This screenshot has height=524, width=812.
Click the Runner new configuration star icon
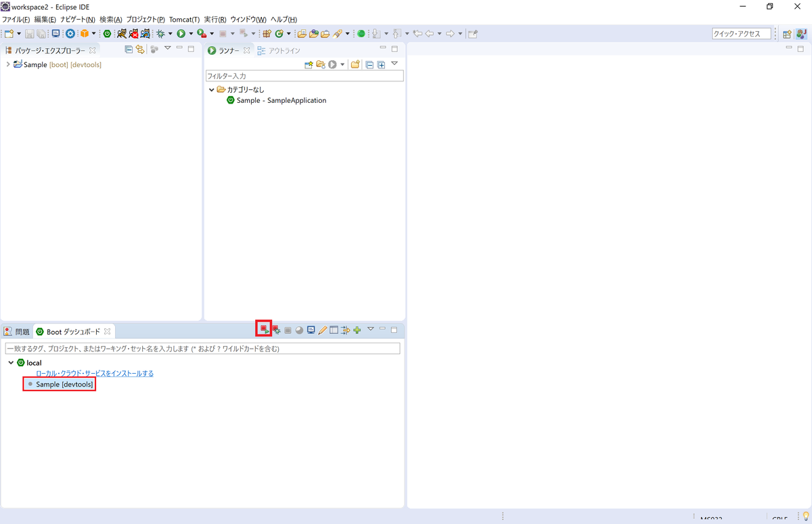pos(309,64)
